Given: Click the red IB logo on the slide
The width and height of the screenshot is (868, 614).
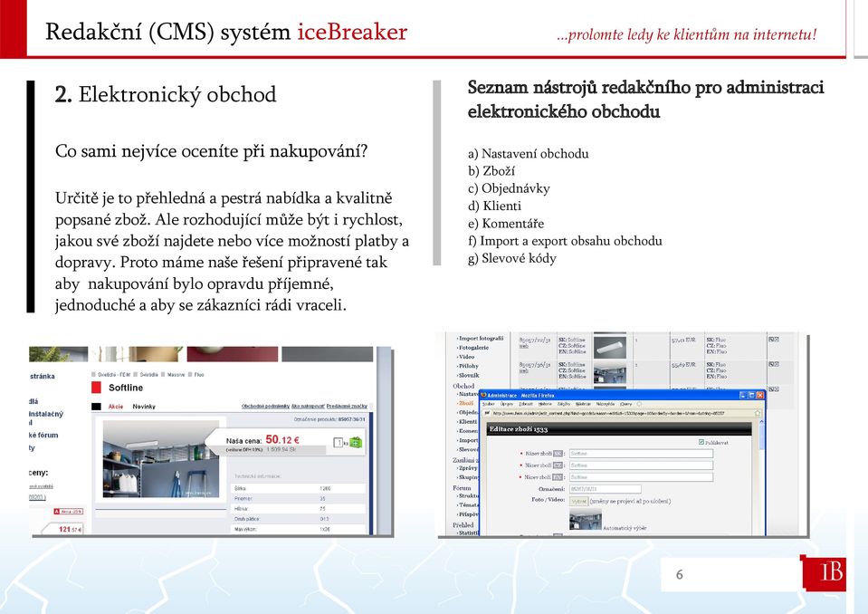Looking at the screenshot, I should click(825, 572).
